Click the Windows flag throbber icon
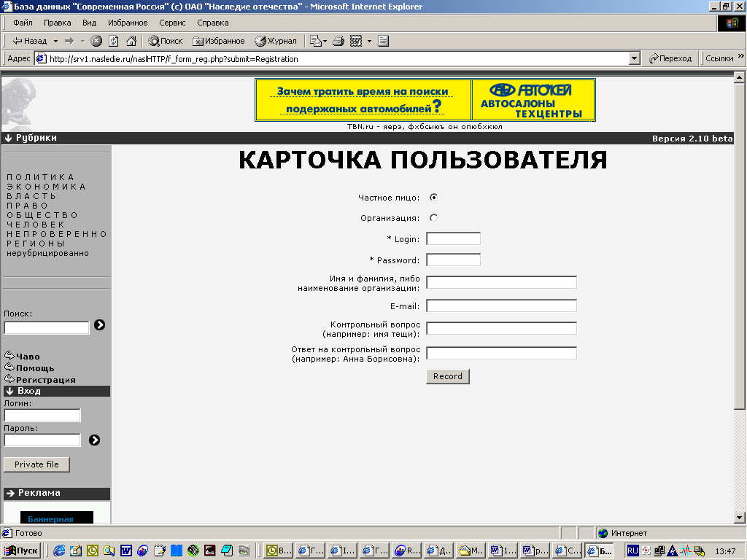This screenshot has width=747, height=560. [731, 23]
